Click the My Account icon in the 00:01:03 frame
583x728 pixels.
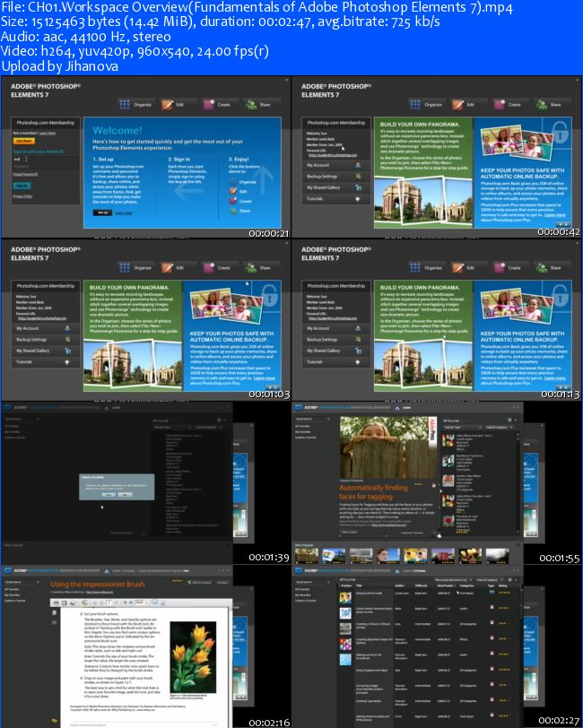point(67,328)
